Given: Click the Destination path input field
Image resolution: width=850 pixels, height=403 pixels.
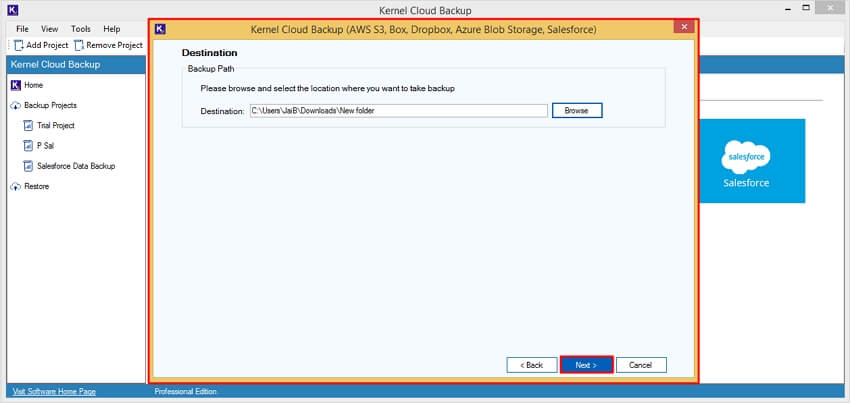Looking at the screenshot, I should tap(398, 111).
